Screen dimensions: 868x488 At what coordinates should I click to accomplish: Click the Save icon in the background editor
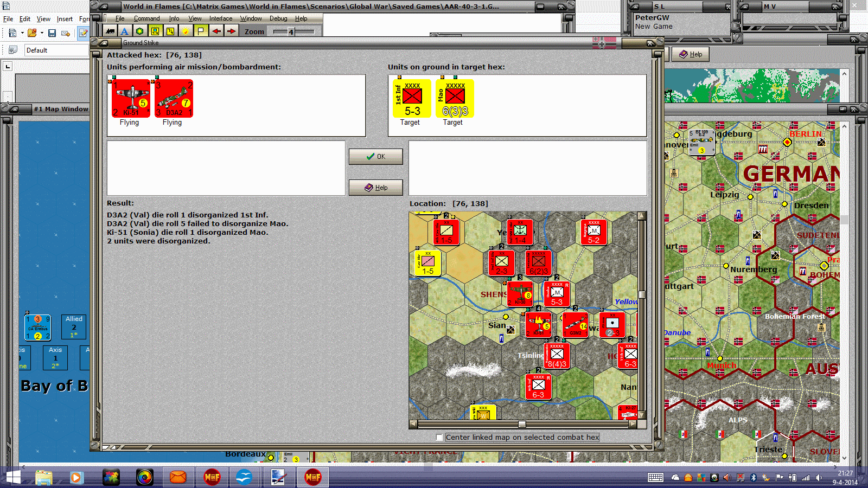pyautogui.click(x=52, y=33)
